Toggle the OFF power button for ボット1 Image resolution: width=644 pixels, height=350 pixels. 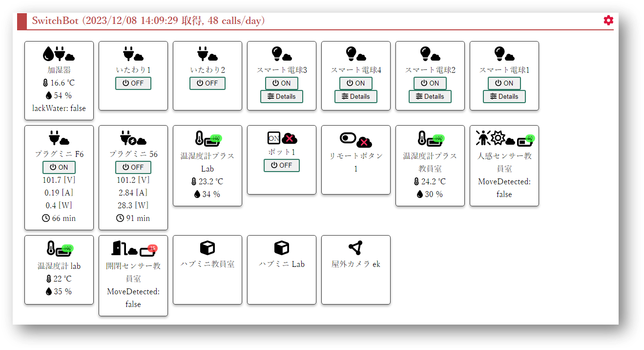coord(282,165)
